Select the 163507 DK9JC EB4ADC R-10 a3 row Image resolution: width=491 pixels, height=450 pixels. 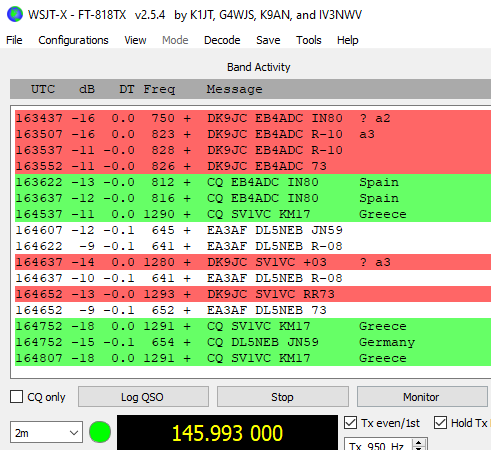click(253, 134)
